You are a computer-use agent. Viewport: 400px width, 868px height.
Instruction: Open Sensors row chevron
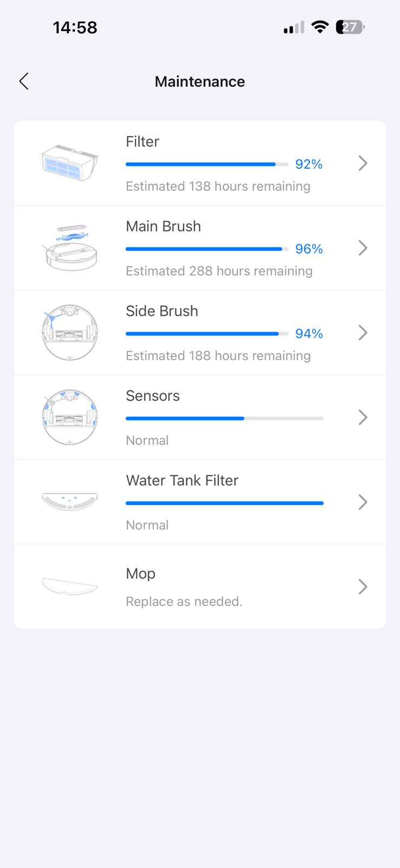(x=363, y=417)
